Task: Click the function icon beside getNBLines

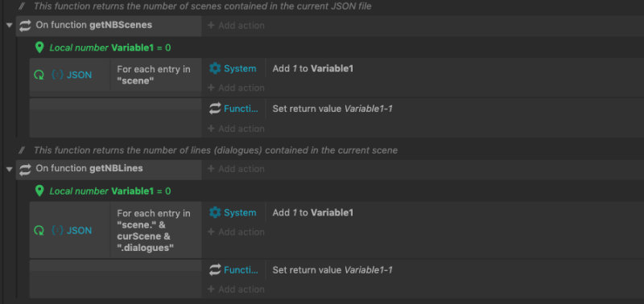Action: [x=25, y=169]
